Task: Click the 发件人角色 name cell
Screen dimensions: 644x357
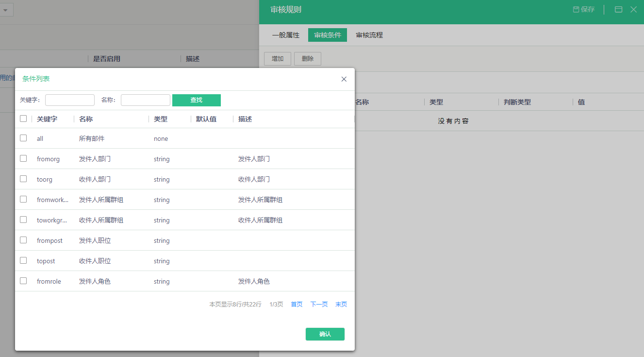Action: click(x=95, y=281)
